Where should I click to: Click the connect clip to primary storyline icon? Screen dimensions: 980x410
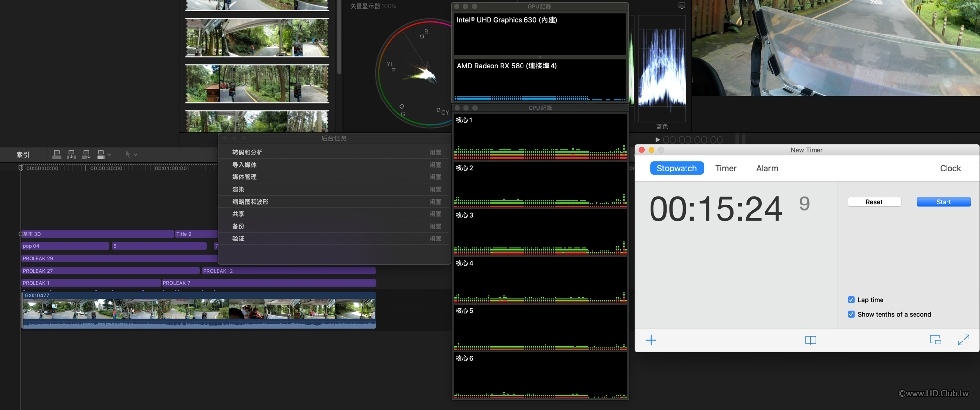(x=57, y=155)
